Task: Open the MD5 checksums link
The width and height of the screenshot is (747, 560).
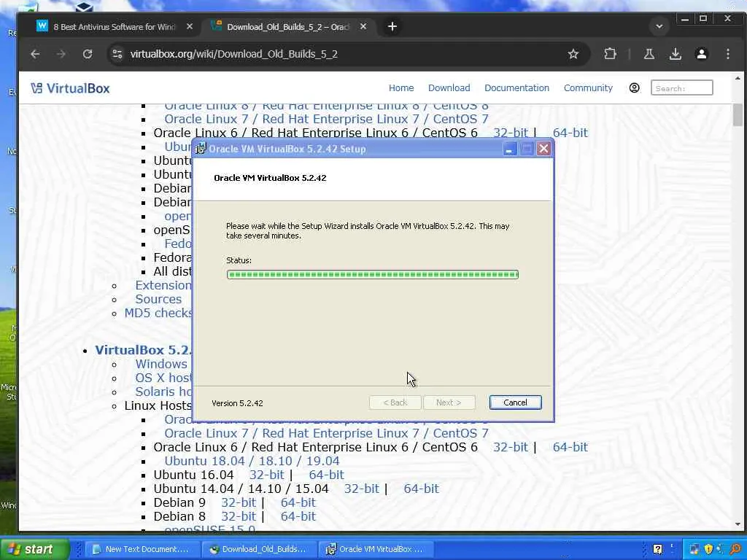Action: pos(158,313)
